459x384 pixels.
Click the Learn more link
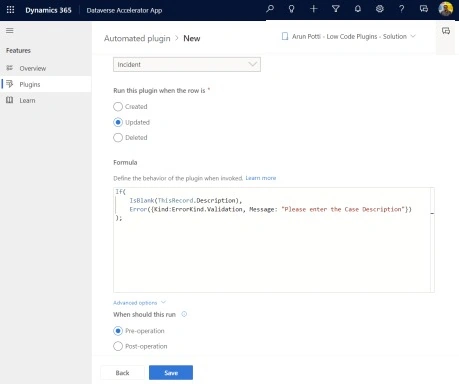tap(261, 178)
